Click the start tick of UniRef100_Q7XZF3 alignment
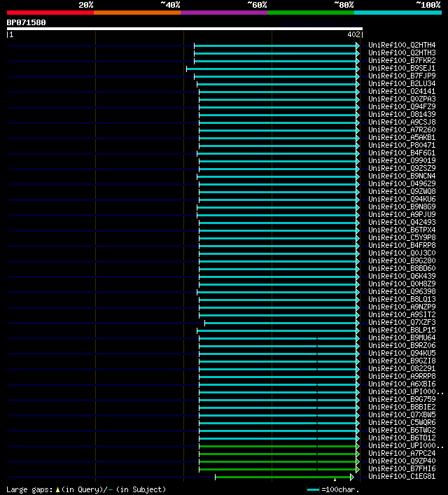 click(x=204, y=323)
